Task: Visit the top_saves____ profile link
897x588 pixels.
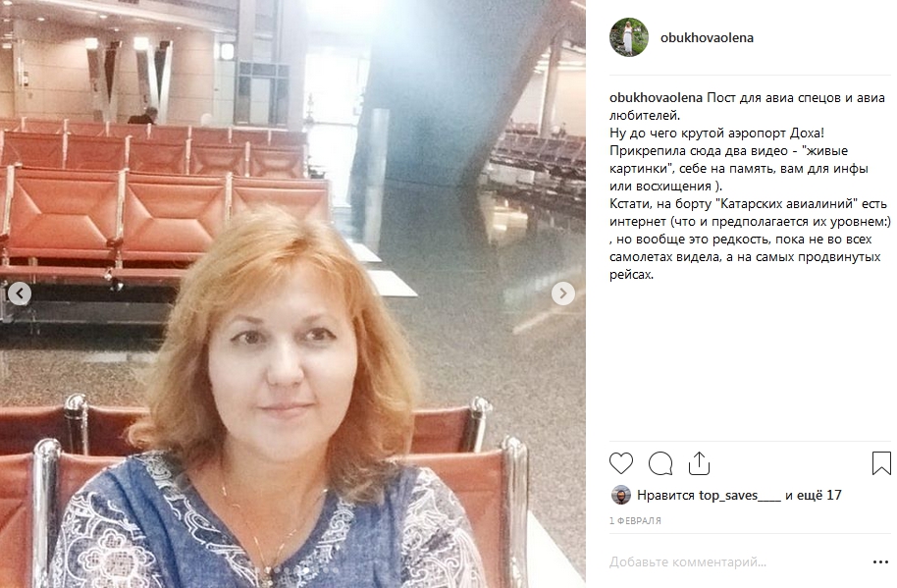Action: pyautogui.click(x=740, y=496)
